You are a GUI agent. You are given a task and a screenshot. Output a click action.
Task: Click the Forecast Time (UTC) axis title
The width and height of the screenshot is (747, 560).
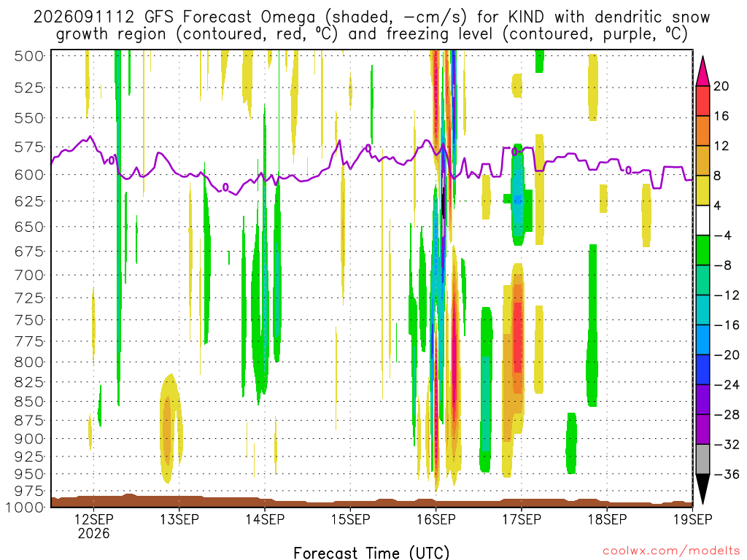tap(371, 553)
